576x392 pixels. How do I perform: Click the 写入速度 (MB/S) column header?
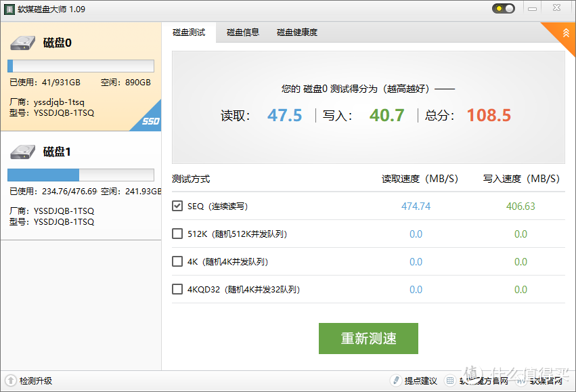(521, 179)
